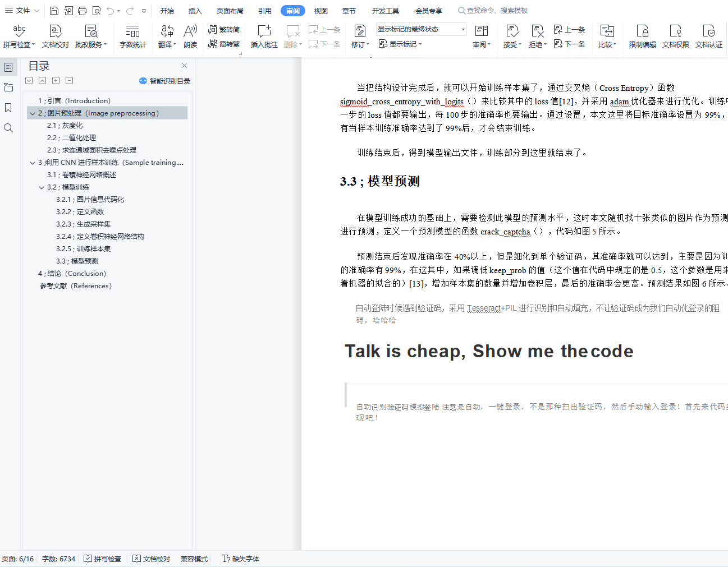The width and height of the screenshot is (728, 567).
Task: Jump to '2.2；二值化处理' heading
Action: [71, 138]
